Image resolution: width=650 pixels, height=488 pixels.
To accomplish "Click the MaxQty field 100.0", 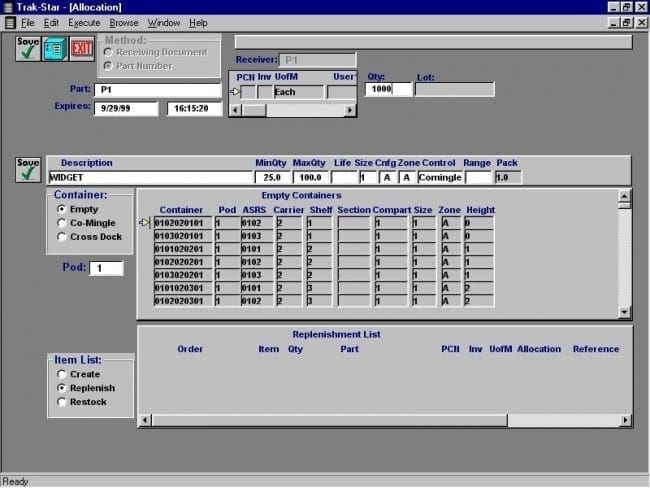I will pos(310,177).
